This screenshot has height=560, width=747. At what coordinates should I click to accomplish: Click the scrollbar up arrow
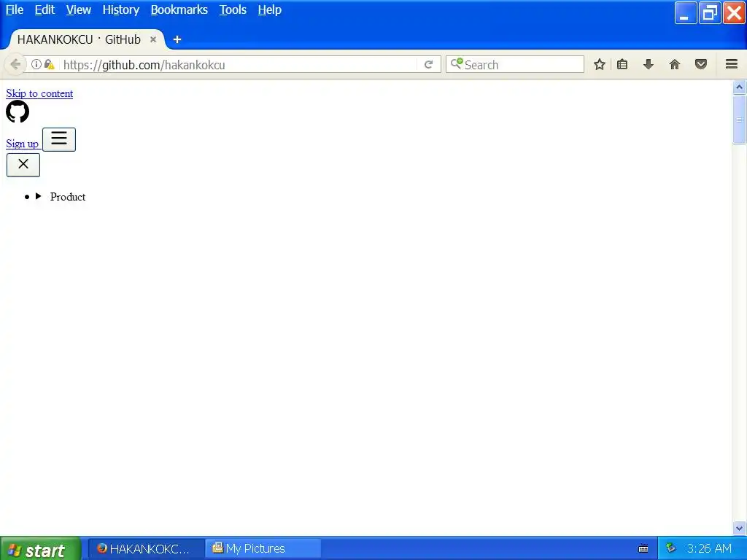(x=740, y=87)
